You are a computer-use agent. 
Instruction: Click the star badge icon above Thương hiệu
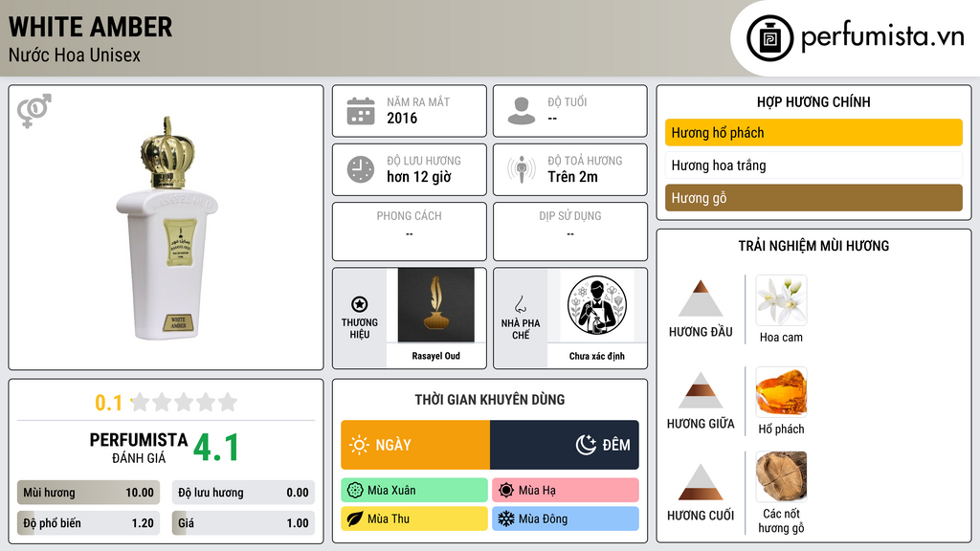click(360, 304)
